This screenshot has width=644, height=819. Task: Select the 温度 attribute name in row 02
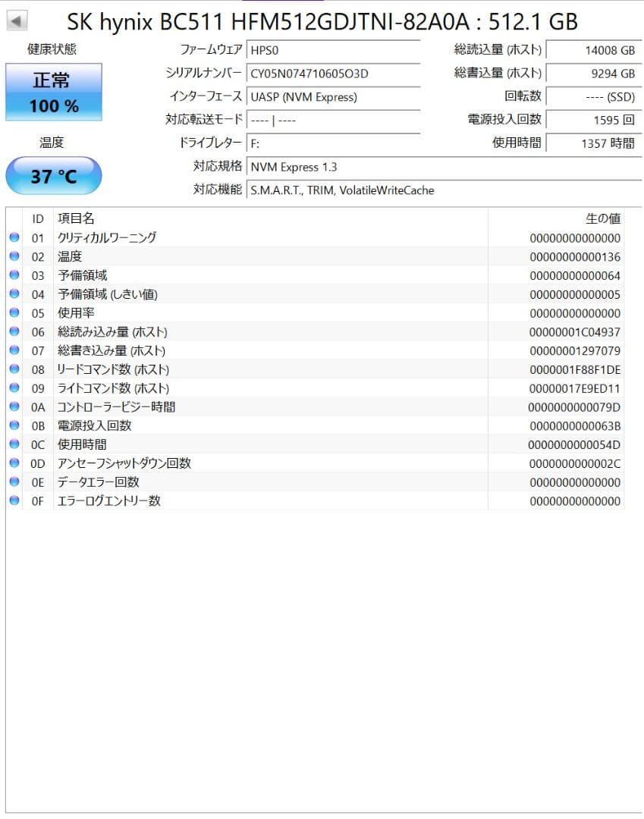70,256
